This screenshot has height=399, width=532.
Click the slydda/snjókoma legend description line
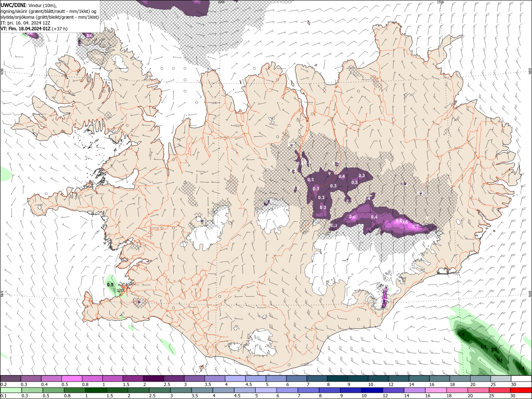(49, 17)
